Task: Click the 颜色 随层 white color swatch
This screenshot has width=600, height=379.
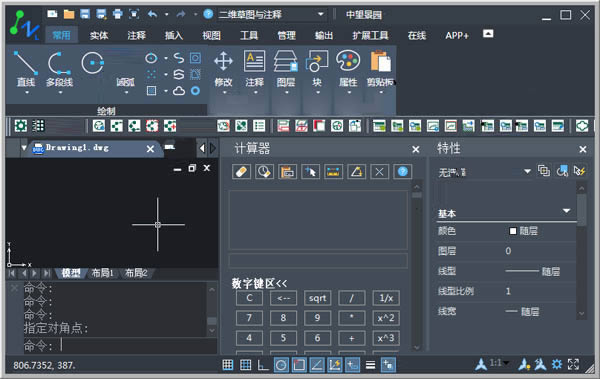Action: point(513,231)
